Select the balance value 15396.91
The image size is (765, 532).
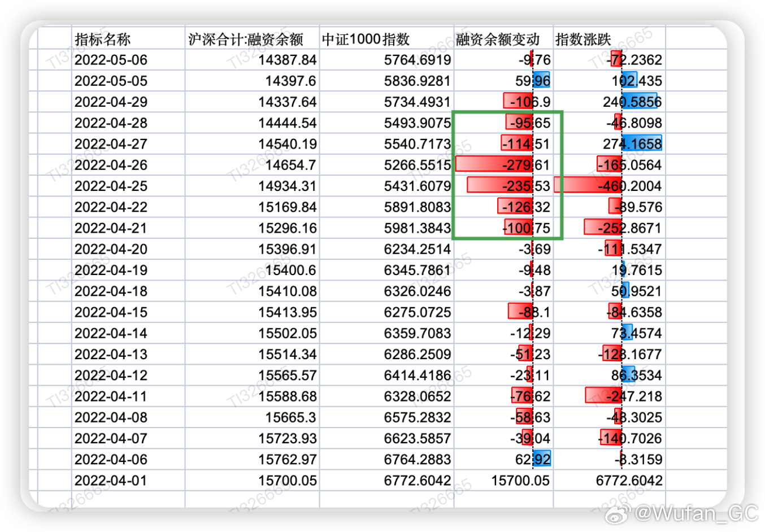coord(252,249)
